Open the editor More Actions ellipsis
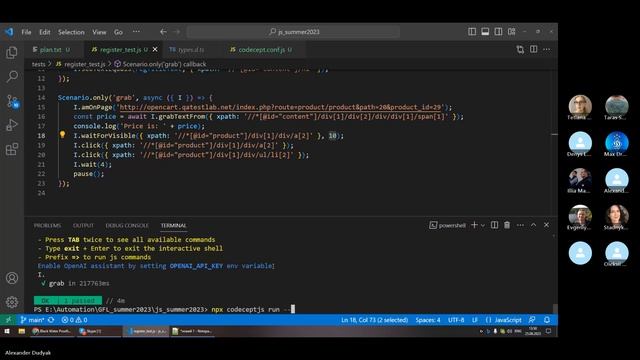640x360 pixels. (547, 49)
